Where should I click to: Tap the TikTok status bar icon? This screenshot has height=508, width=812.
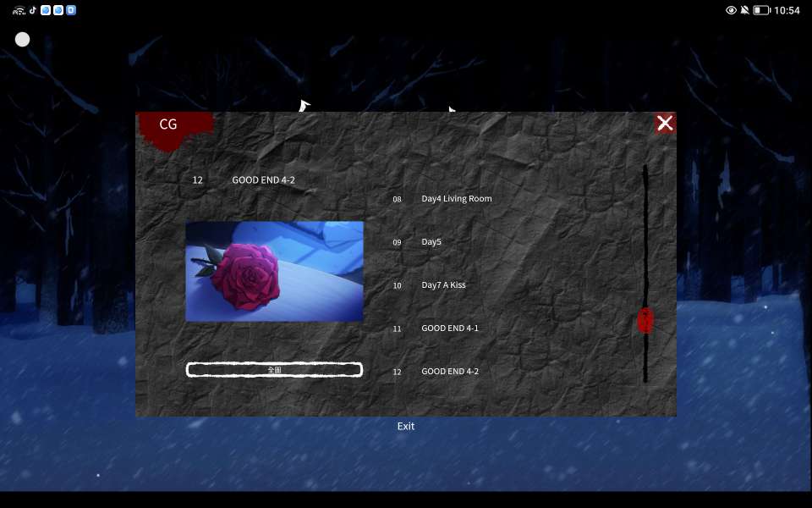(33, 10)
